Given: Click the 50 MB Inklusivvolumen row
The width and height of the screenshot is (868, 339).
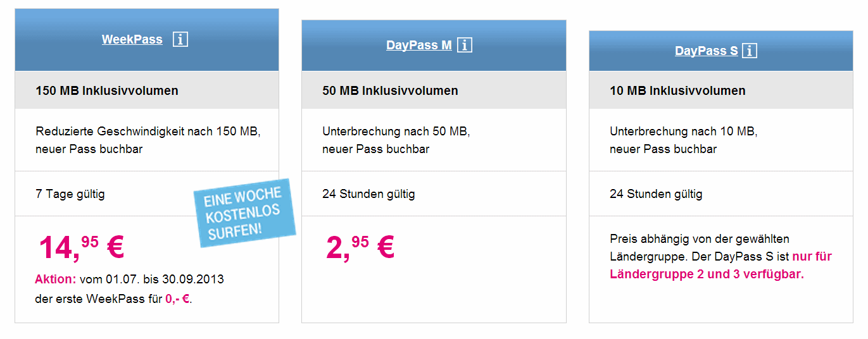Looking at the screenshot, I should 434,90.
